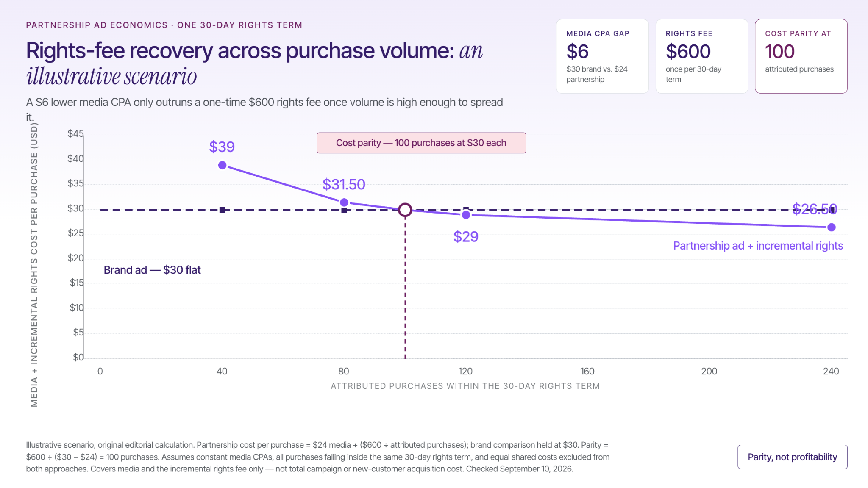Image resolution: width=868 pixels, height=488 pixels.
Task: Click the chart title Rights-fee recovery
Action: pos(254,63)
